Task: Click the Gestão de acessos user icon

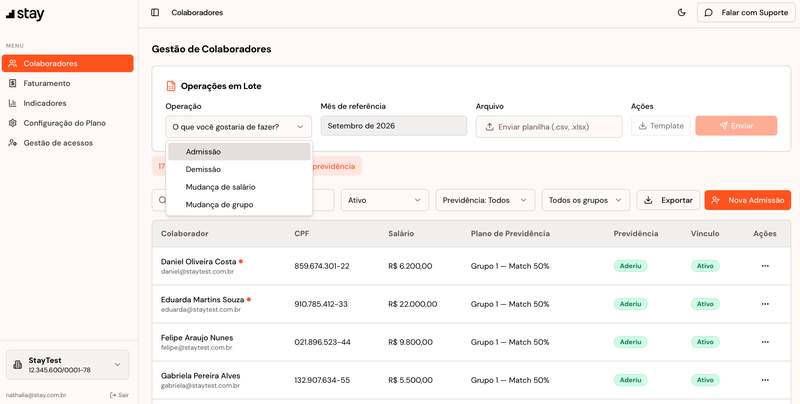Action: pos(13,143)
